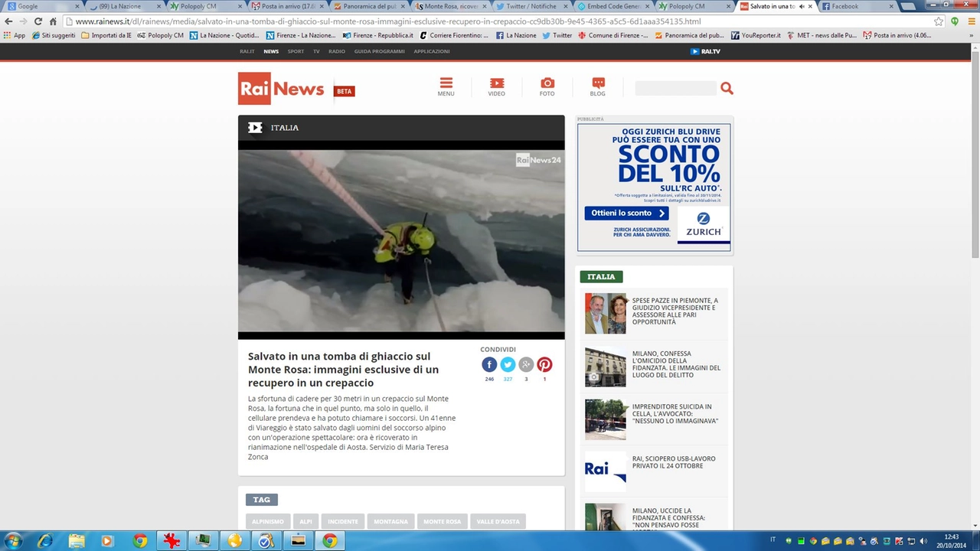Screen dimensions: 980x551
Task: Select the ALPINISMO tag
Action: (268, 522)
